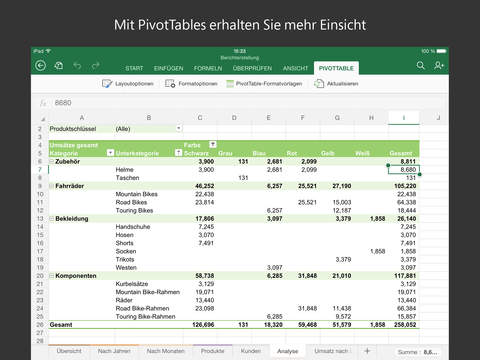Open Produktschlüssel filter dropdown
480x360 pixels.
coord(179,128)
